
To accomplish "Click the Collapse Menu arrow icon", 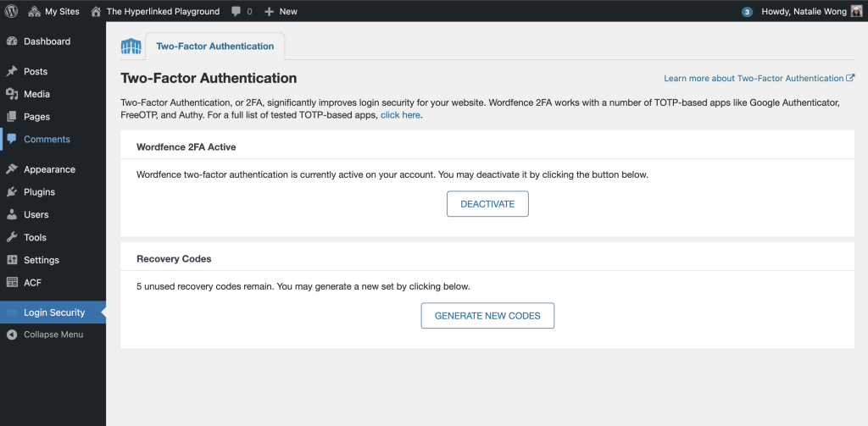I will (12, 335).
